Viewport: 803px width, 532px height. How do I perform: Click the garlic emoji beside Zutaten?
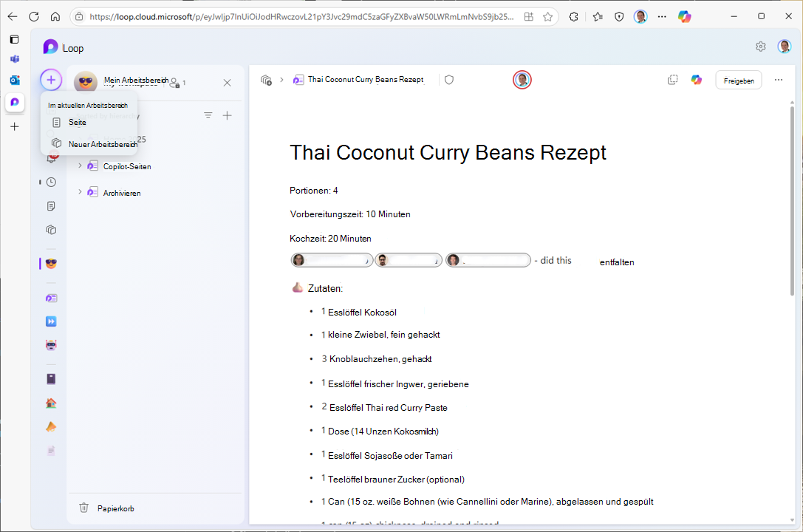[x=297, y=287]
